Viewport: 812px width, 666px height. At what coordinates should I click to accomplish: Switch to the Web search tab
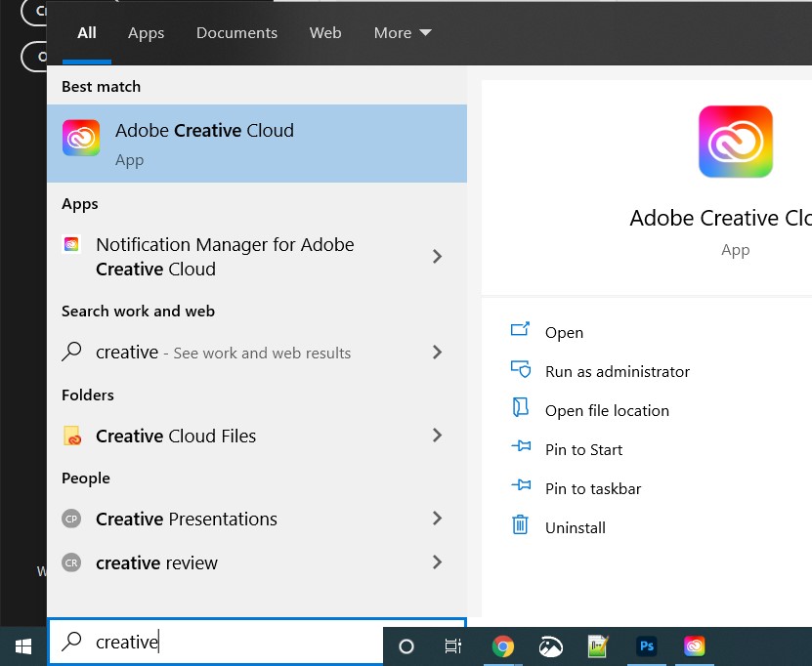325,33
